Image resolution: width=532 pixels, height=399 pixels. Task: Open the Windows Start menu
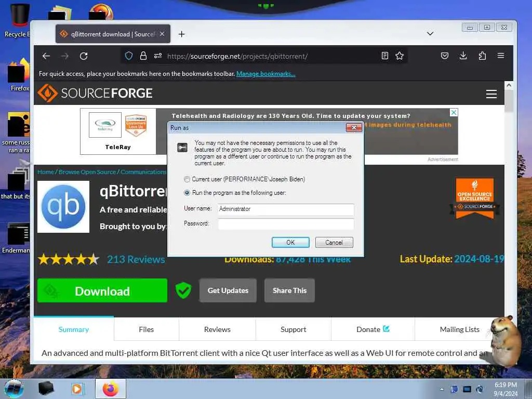pos(14,389)
